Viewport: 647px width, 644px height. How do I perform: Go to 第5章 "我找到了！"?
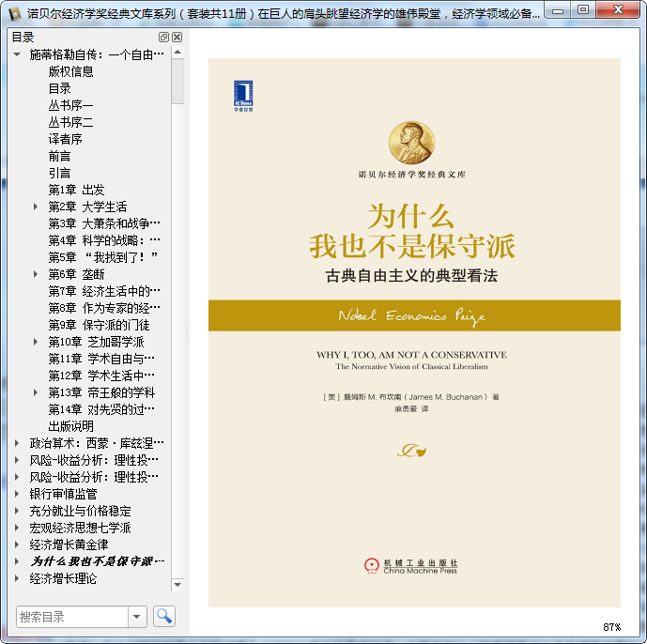(103, 257)
